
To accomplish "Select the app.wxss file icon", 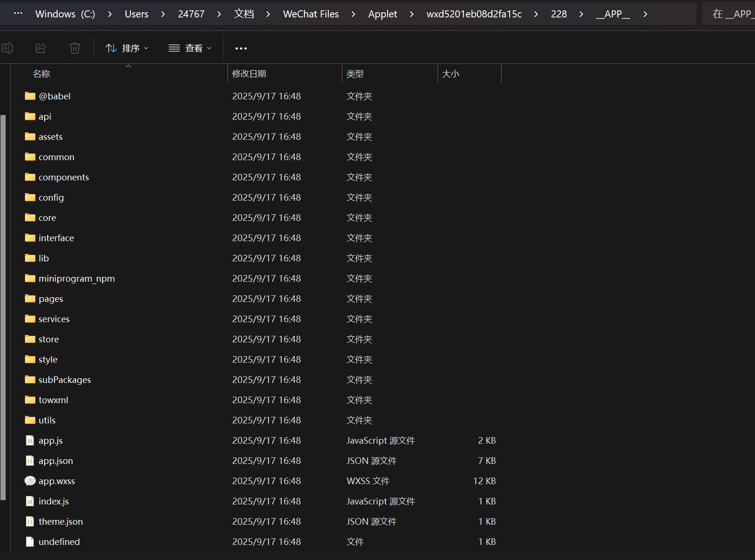I will pyautogui.click(x=30, y=481).
